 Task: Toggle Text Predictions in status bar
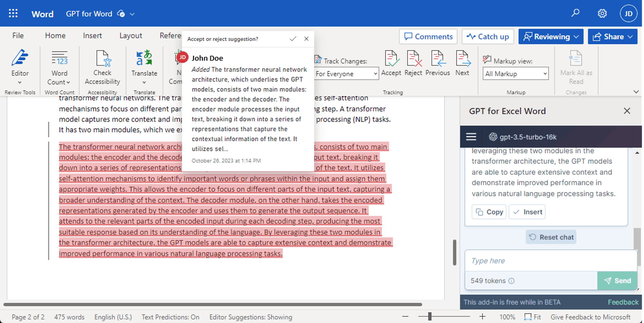[x=171, y=317]
